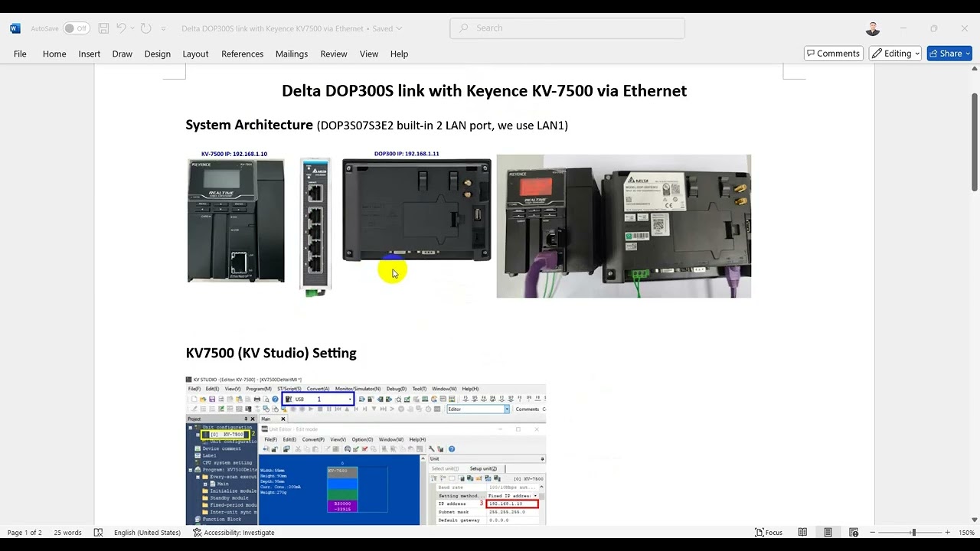Viewport: 980px width, 551px height.
Task: Click the 25 words count
Action: point(67,533)
